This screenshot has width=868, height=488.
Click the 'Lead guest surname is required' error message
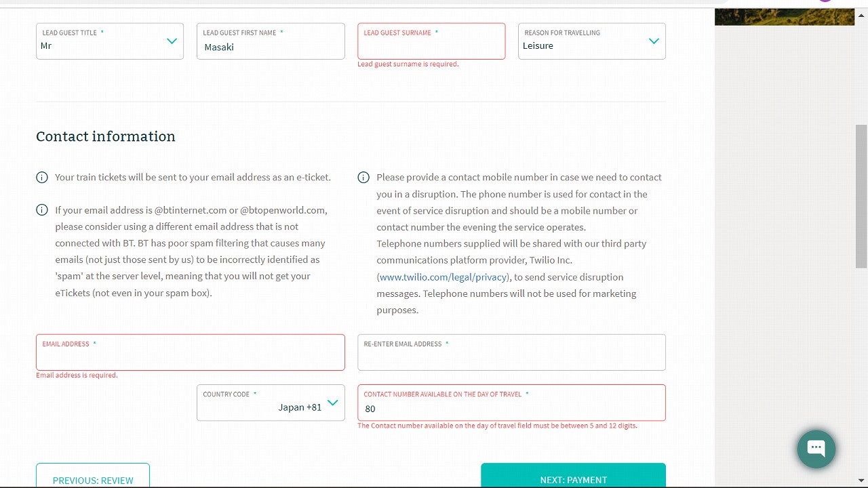pos(408,64)
